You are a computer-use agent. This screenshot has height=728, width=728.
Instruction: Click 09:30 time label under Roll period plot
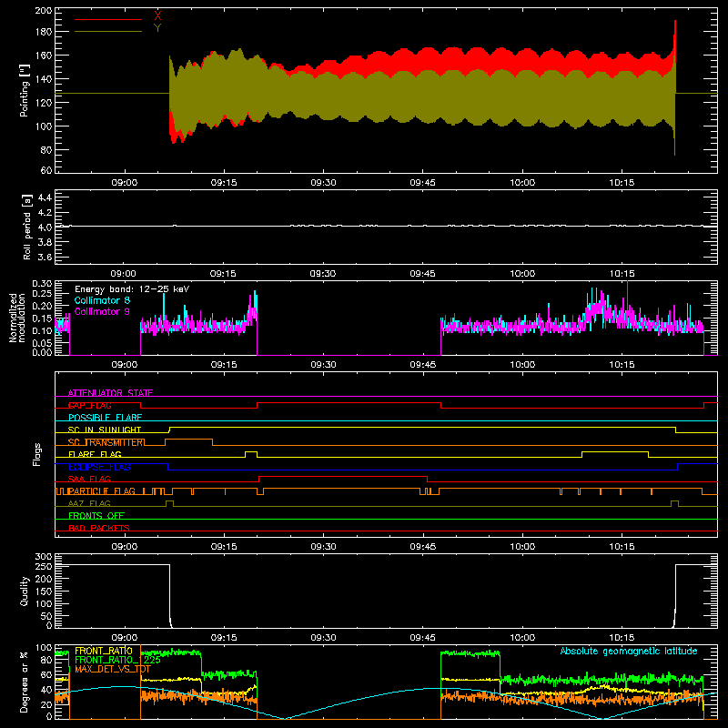323,274
